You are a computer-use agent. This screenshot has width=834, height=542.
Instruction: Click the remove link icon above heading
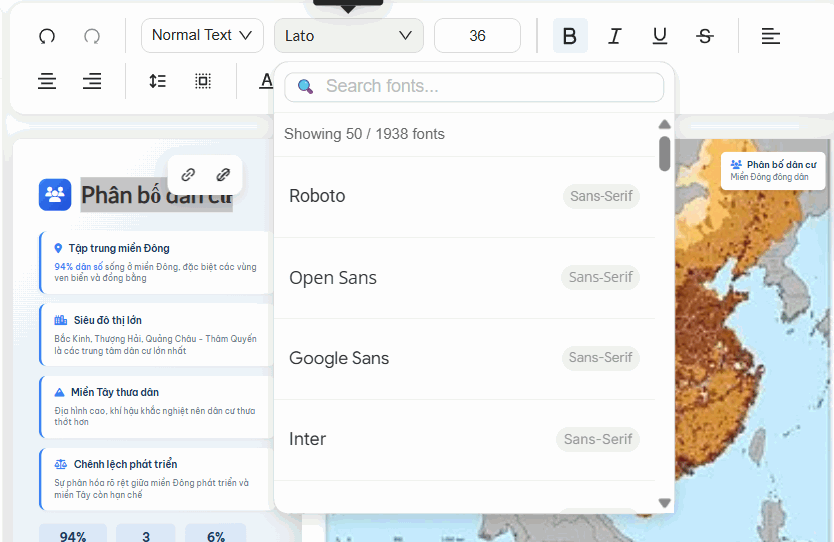223,174
